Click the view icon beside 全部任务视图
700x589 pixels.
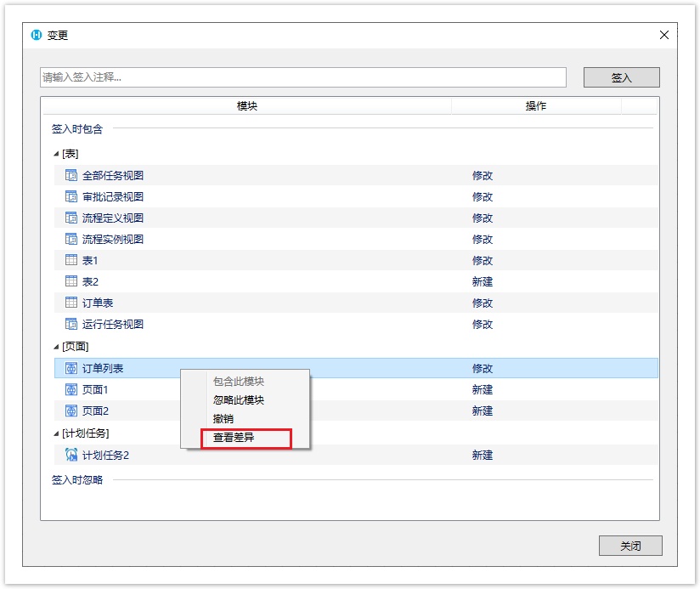point(71,176)
